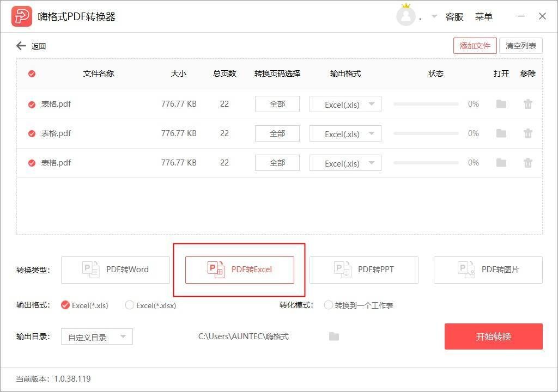Open output folder for the first 表格.pdf row
The height and width of the screenshot is (392, 558).
pos(501,104)
